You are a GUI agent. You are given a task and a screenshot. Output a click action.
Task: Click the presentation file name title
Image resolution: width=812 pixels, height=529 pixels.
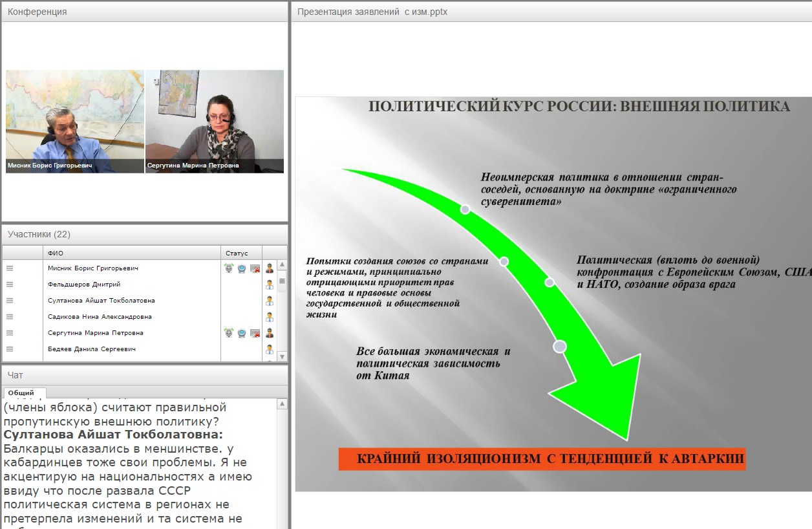pyautogui.click(x=372, y=12)
